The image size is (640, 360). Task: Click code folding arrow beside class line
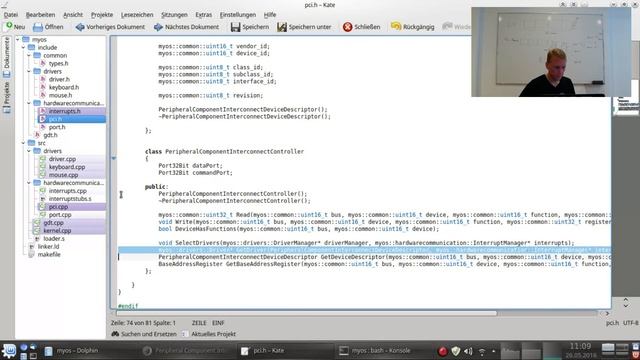[x=114, y=158]
